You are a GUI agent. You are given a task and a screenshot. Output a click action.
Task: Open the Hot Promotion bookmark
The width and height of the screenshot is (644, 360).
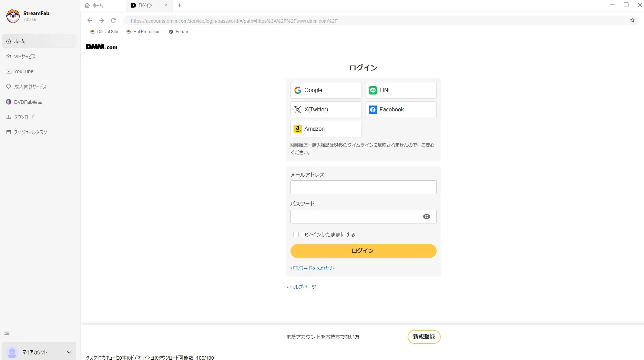143,32
